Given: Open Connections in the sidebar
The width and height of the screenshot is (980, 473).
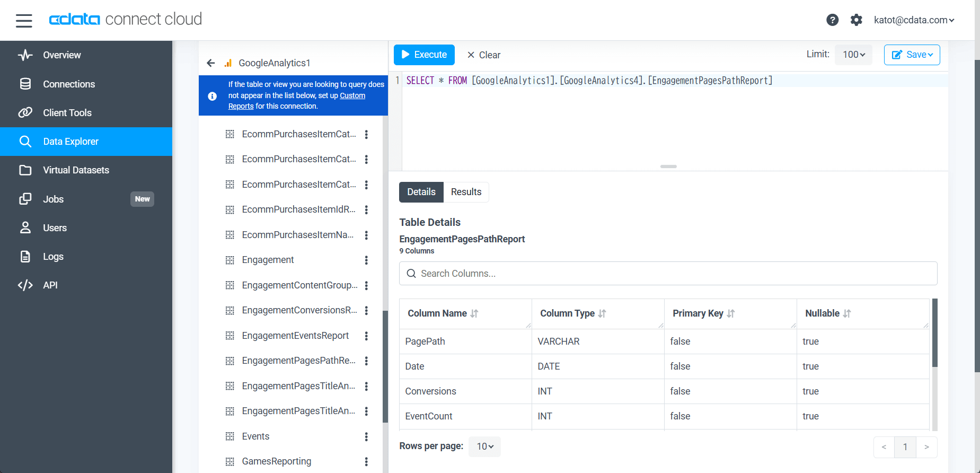Looking at the screenshot, I should pyautogui.click(x=69, y=84).
